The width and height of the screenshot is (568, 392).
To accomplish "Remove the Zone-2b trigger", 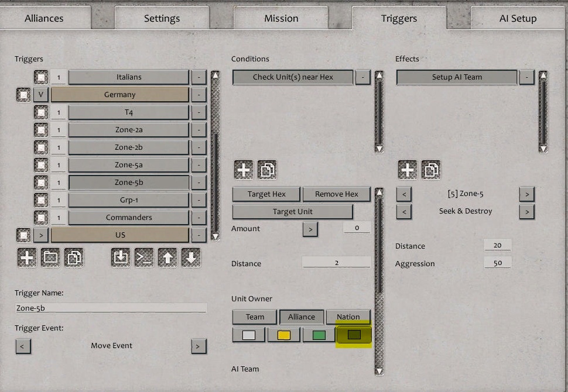I will pos(199,147).
